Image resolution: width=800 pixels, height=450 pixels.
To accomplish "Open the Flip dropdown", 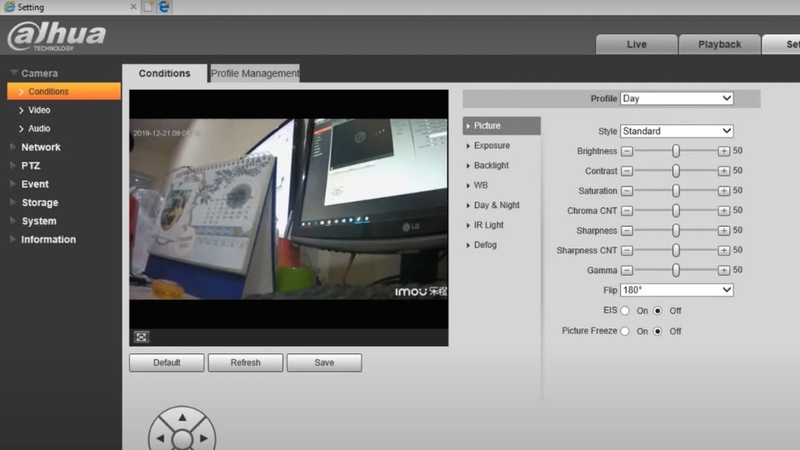I will pyautogui.click(x=677, y=290).
